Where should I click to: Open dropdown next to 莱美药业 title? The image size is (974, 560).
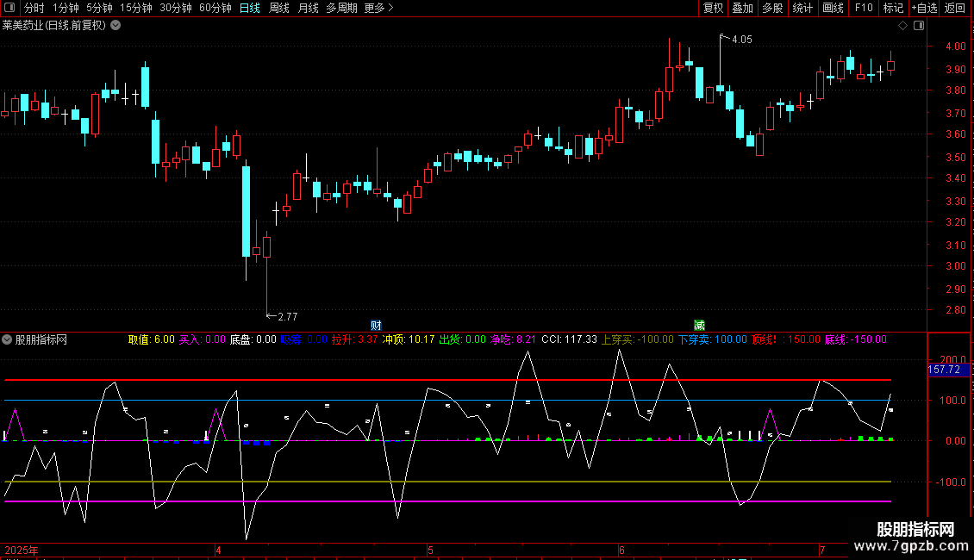(116, 26)
